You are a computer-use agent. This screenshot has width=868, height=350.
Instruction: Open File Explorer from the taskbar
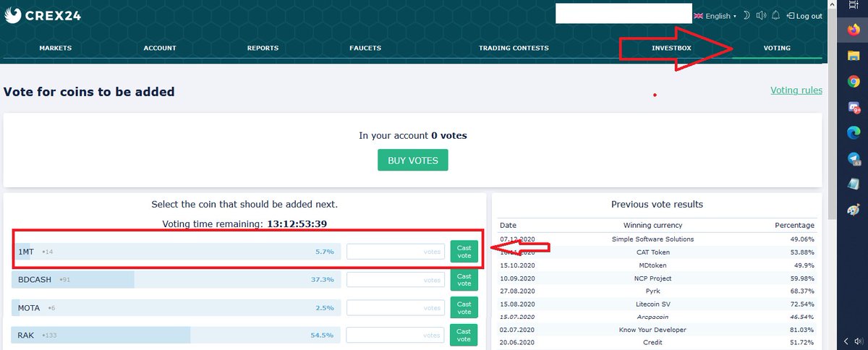(854, 56)
